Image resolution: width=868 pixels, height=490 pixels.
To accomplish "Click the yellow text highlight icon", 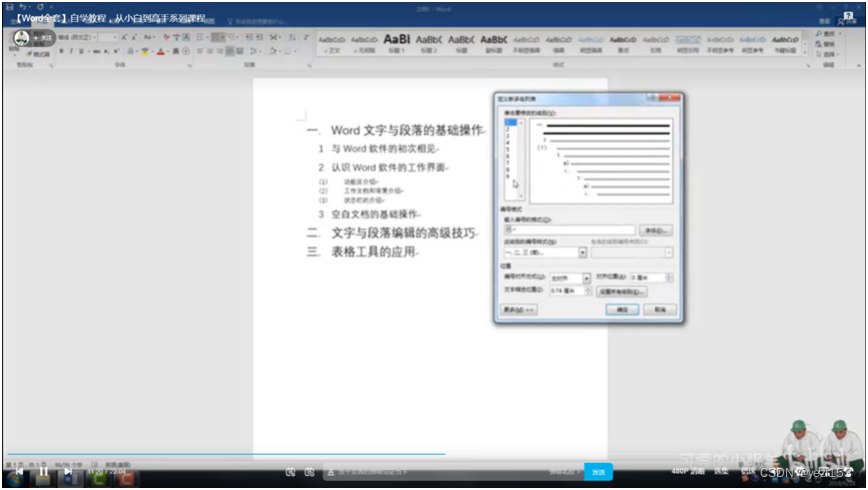I will pos(145,51).
